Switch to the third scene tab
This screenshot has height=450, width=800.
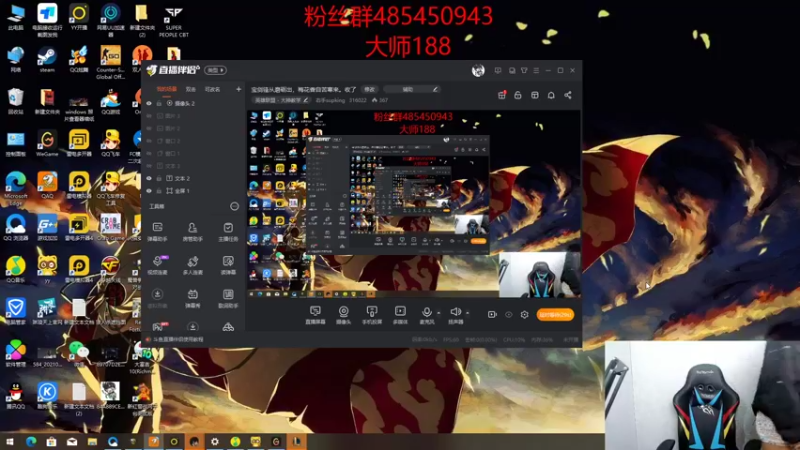tap(212, 89)
